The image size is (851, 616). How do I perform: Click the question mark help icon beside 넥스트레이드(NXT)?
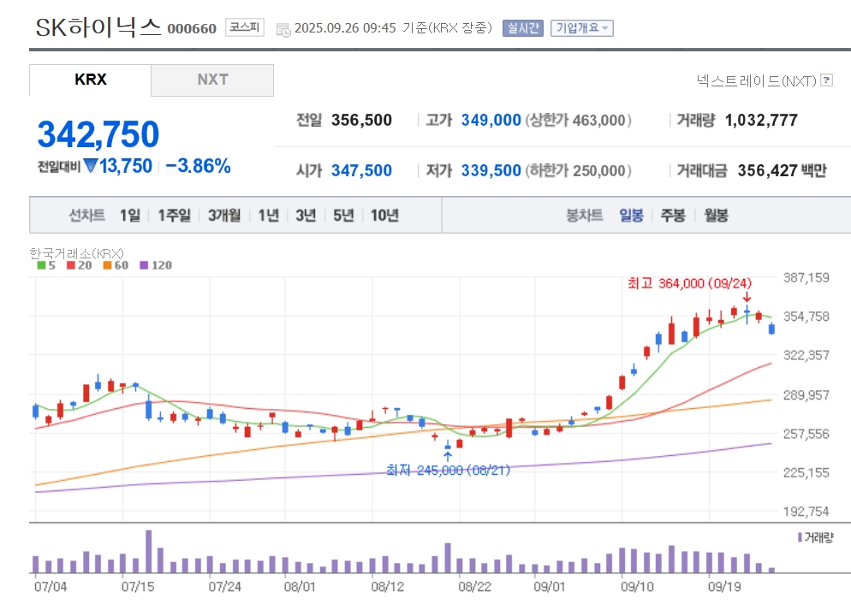[x=826, y=80]
